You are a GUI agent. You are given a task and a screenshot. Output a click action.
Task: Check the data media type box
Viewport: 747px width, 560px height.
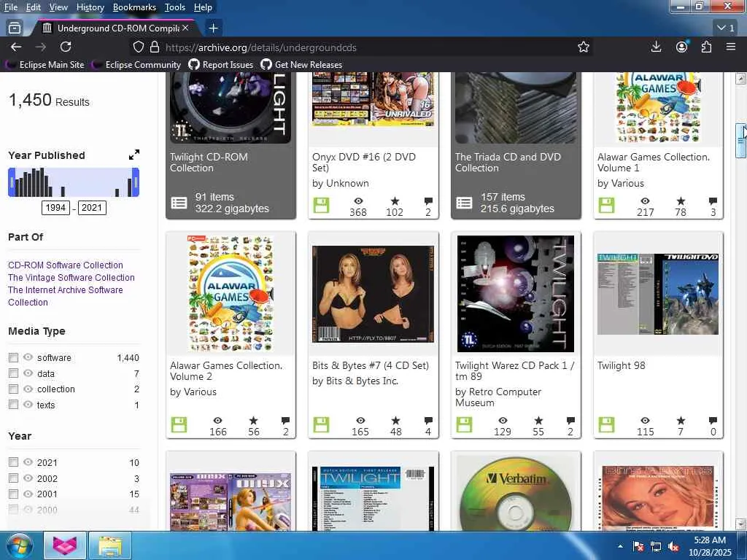pyautogui.click(x=13, y=373)
